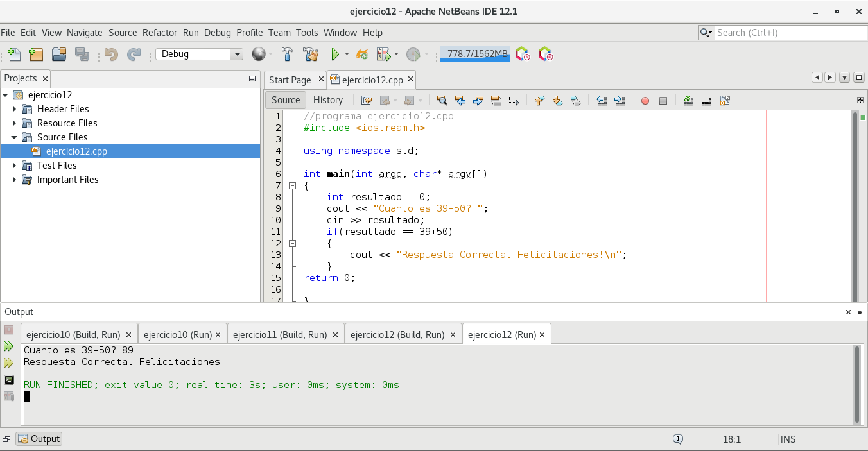Re-run program with green arrows in Output

[x=8, y=346]
